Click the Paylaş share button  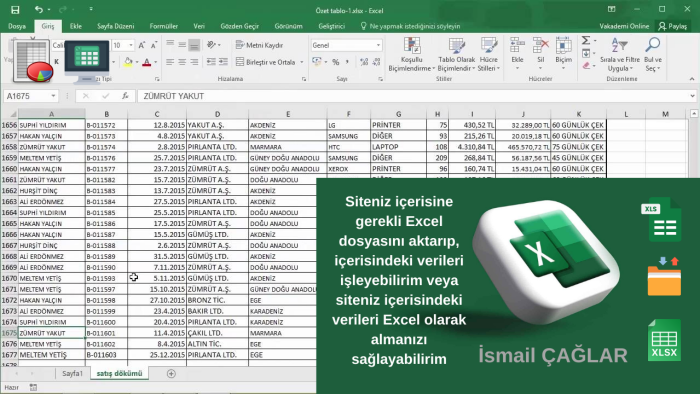[673, 26]
